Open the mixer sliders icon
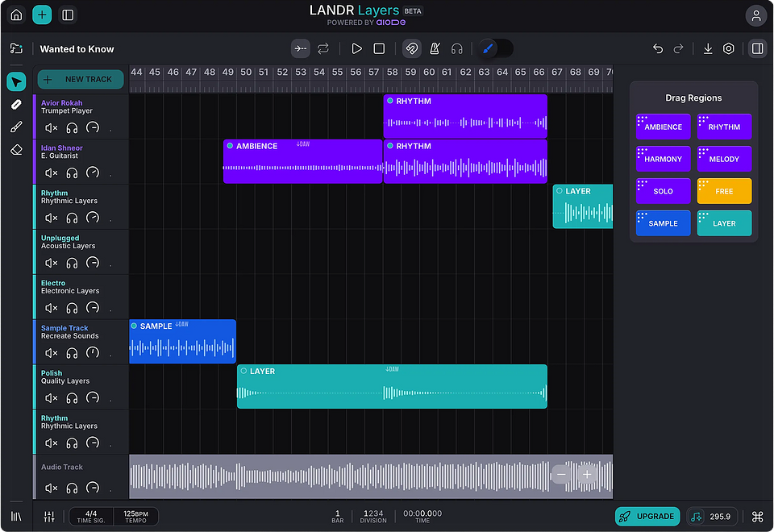This screenshot has width=774, height=532. pyautogui.click(x=49, y=517)
